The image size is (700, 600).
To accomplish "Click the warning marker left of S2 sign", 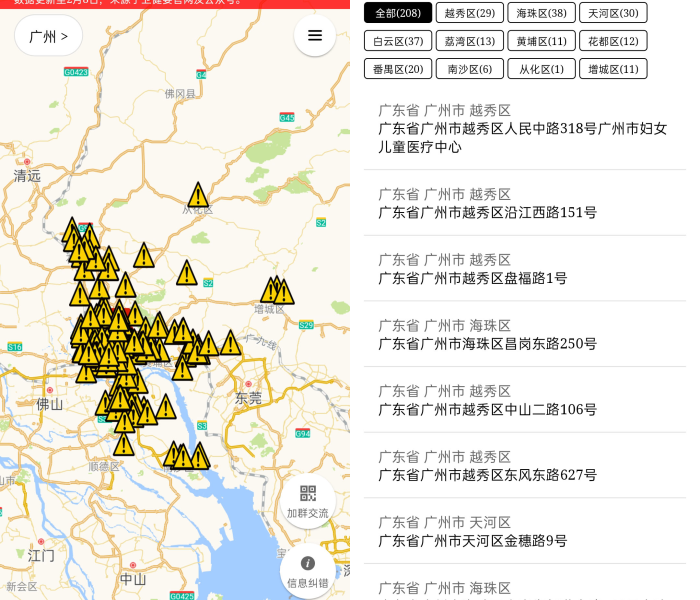I will tap(187, 273).
